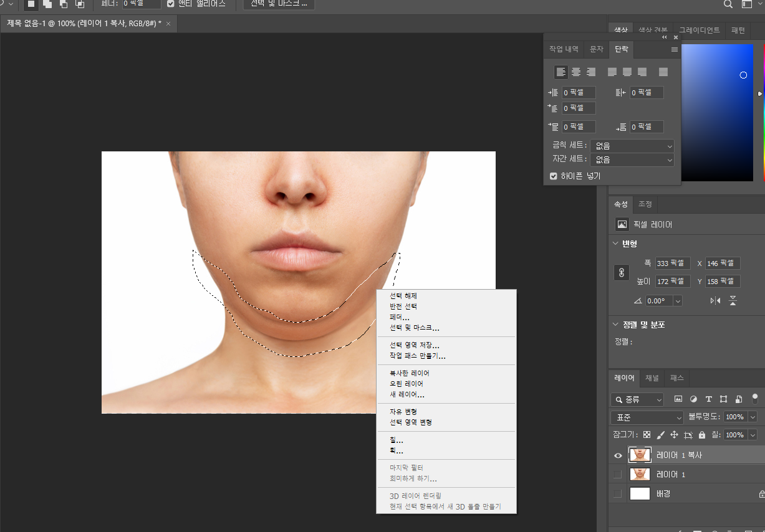Click the flip horizontal icon in Properties
Screen dimensions: 765x532
click(715, 300)
